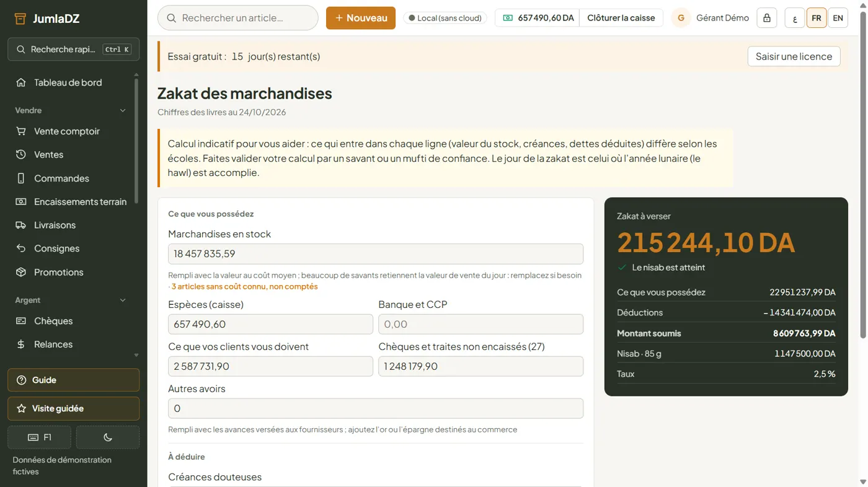
Task: Toggle dark mode moon icon
Action: point(108,437)
